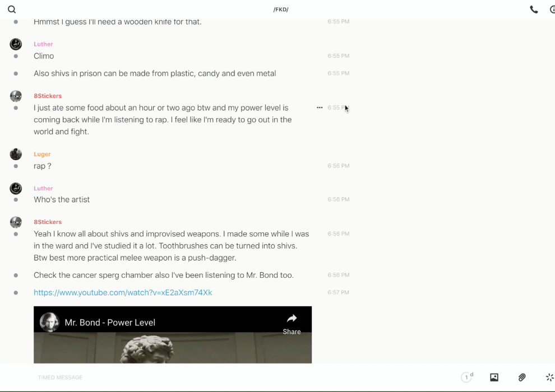Open the search magnifier icon
The width and height of the screenshot is (555, 392).
point(12,10)
